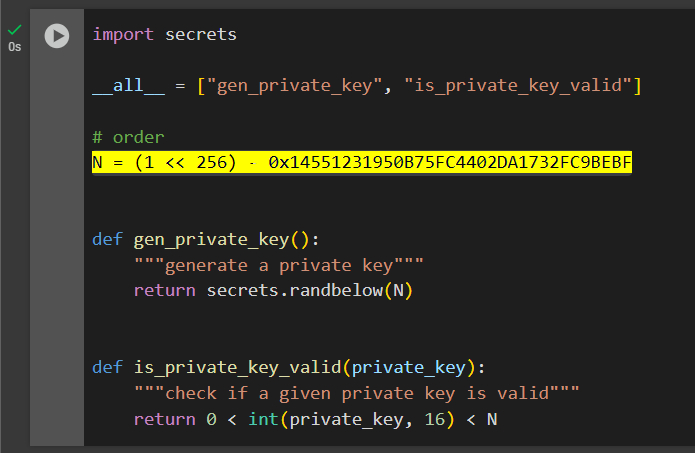Click the highlighted N assignment line

point(362,162)
